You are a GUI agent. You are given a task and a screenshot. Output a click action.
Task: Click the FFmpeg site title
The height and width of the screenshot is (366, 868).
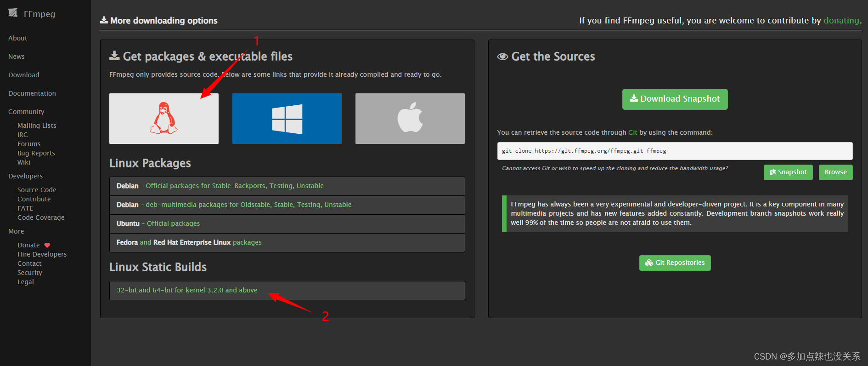(39, 14)
